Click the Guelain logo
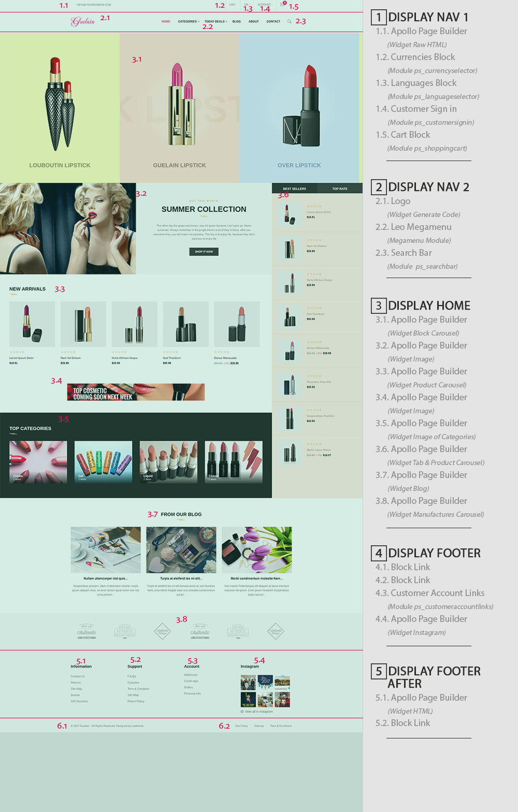 83,21
